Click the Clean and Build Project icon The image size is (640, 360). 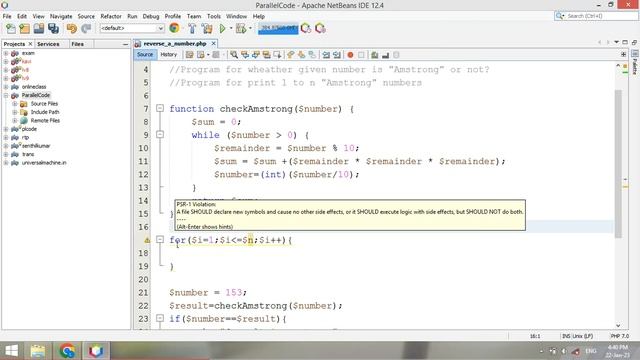(207, 29)
